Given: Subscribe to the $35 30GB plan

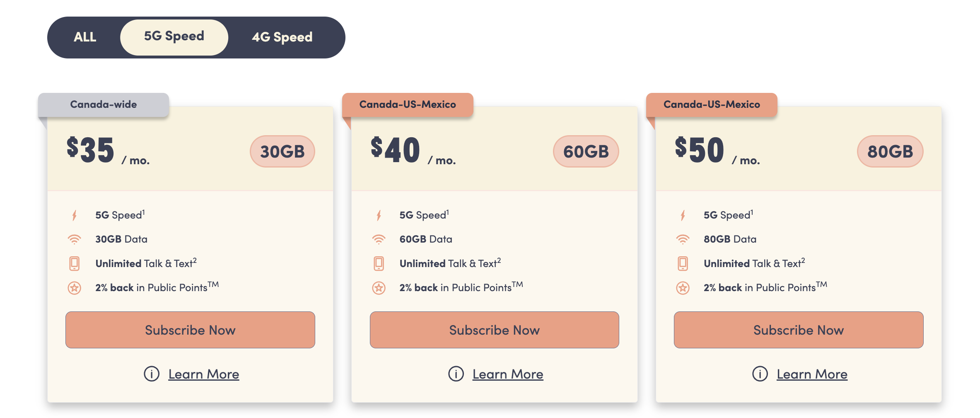Looking at the screenshot, I should click(x=190, y=330).
